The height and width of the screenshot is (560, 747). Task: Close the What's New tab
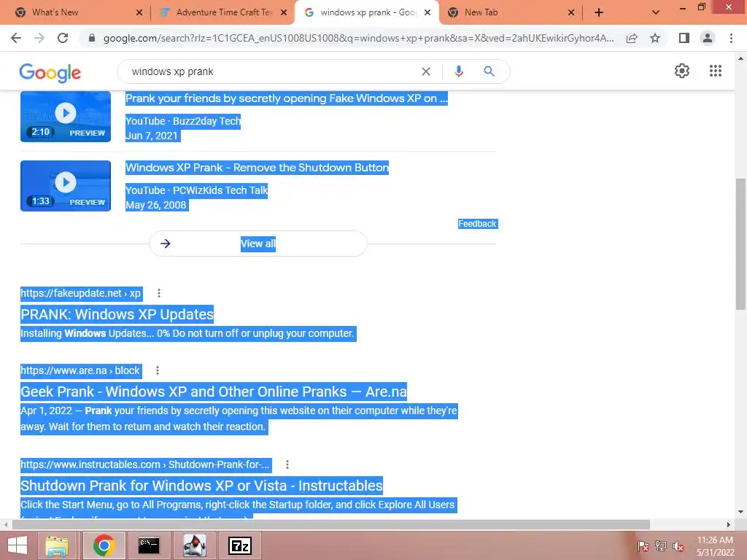tap(139, 12)
